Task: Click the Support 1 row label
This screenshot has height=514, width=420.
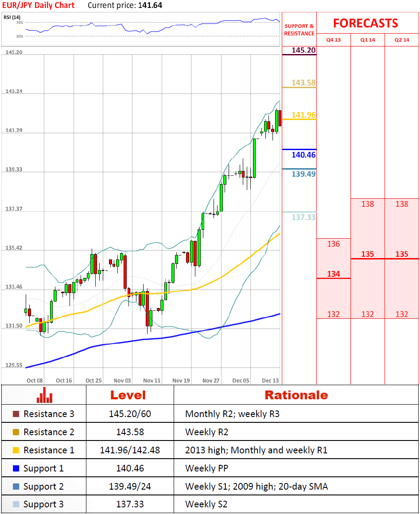Action: (x=44, y=468)
